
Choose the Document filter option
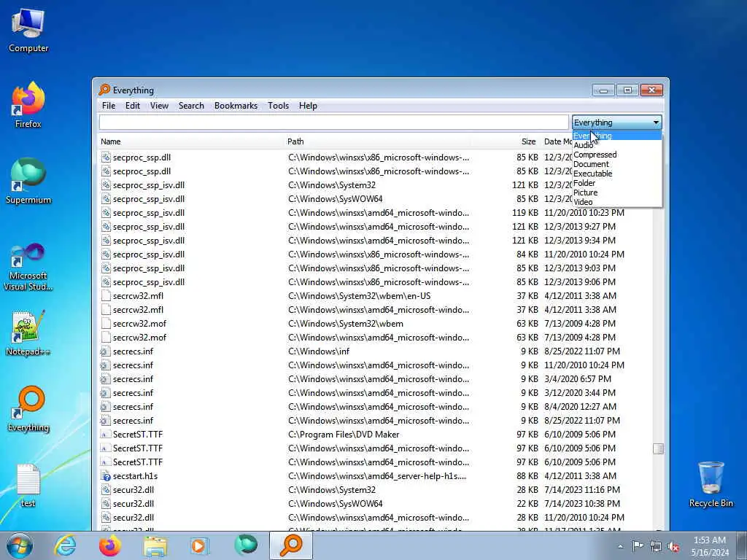coord(616,164)
